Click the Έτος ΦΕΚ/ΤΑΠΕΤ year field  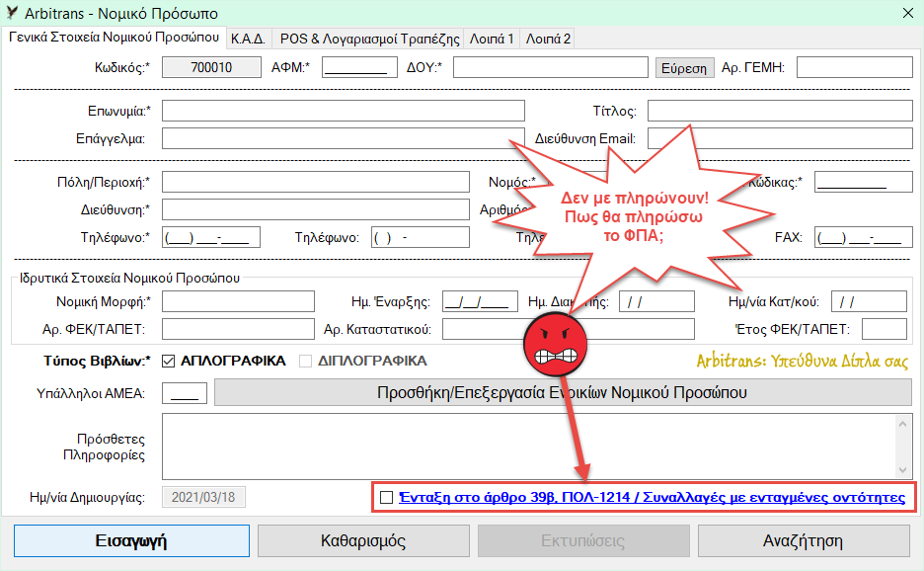pyautogui.click(x=884, y=329)
